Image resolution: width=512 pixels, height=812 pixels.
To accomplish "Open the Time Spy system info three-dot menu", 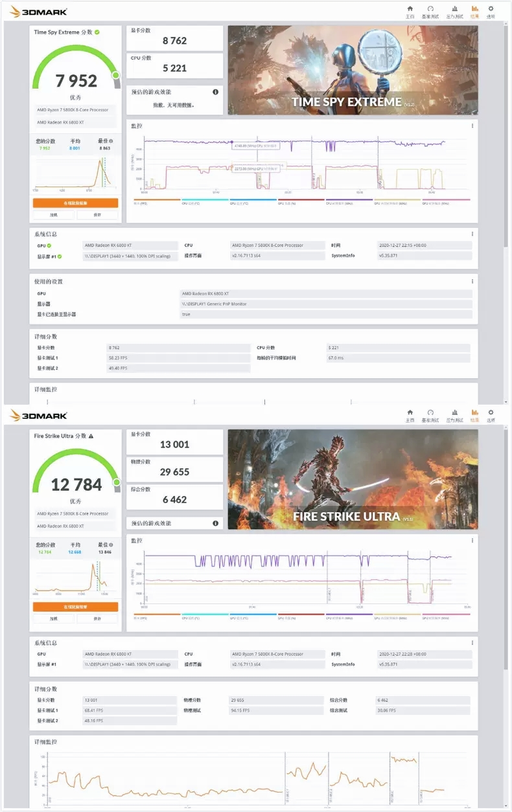I will 472,234.
